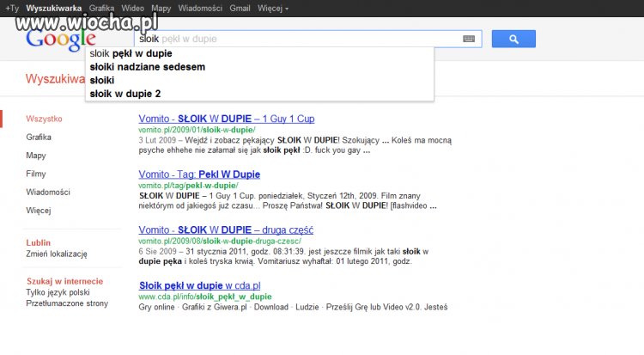The height and width of the screenshot is (355, 644).
Task: Expand Więcej in the left sidebar
Action: [38, 211]
